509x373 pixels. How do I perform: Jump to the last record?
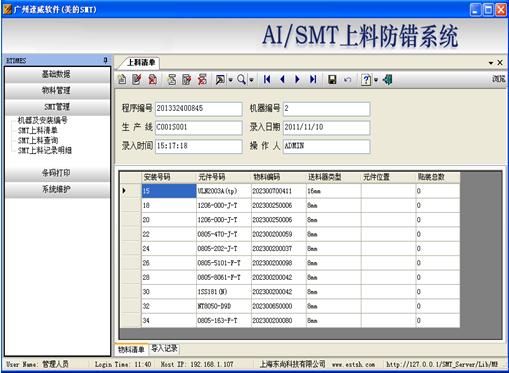tap(313, 79)
